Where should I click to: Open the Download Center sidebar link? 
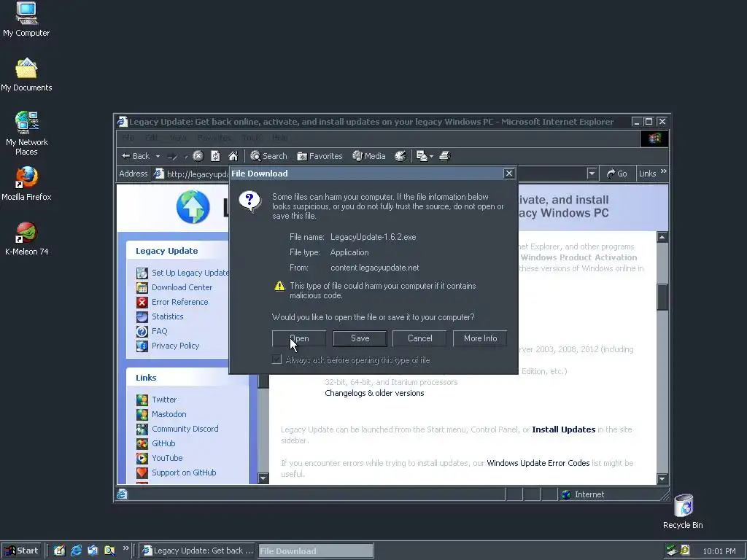point(182,287)
